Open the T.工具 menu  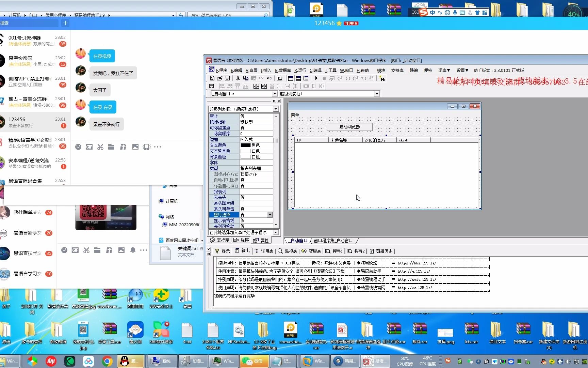(330, 70)
